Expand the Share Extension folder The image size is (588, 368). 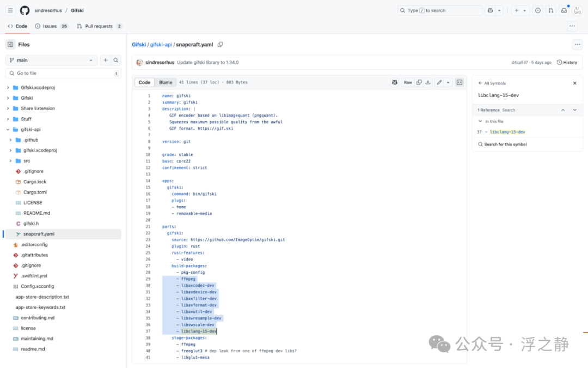coord(8,108)
